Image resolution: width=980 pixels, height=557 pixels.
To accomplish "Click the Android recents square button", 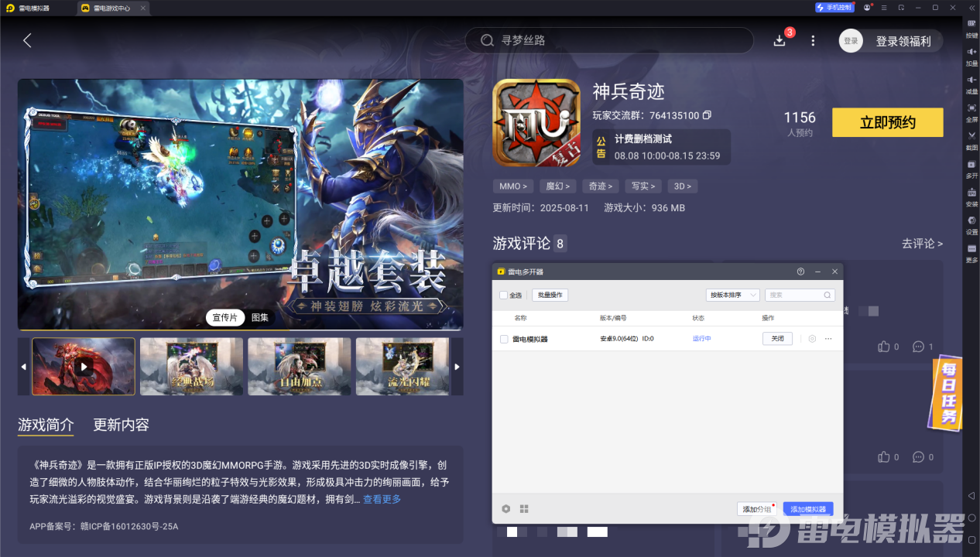I will 971,538.
